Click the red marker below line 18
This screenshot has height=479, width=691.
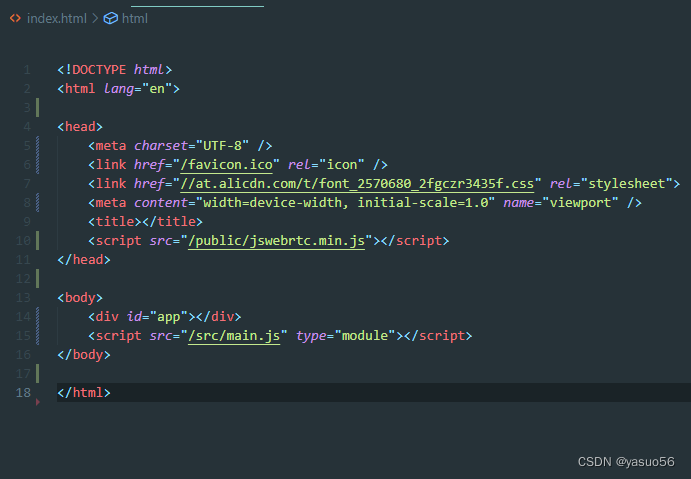pyautogui.click(x=38, y=402)
